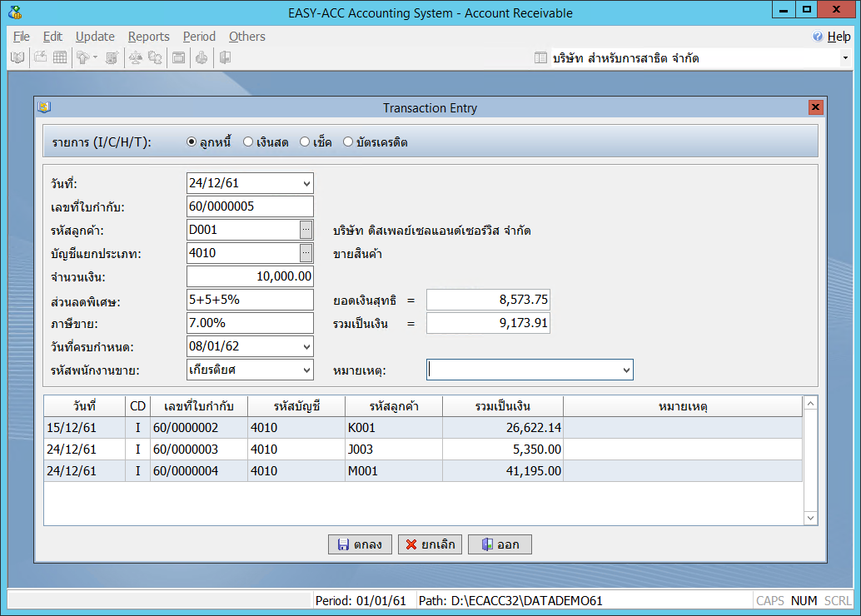Click the transaction list vertical scrollbar down arrow
Image resolution: width=861 pixels, height=616 pixels.
coord(811,518)
